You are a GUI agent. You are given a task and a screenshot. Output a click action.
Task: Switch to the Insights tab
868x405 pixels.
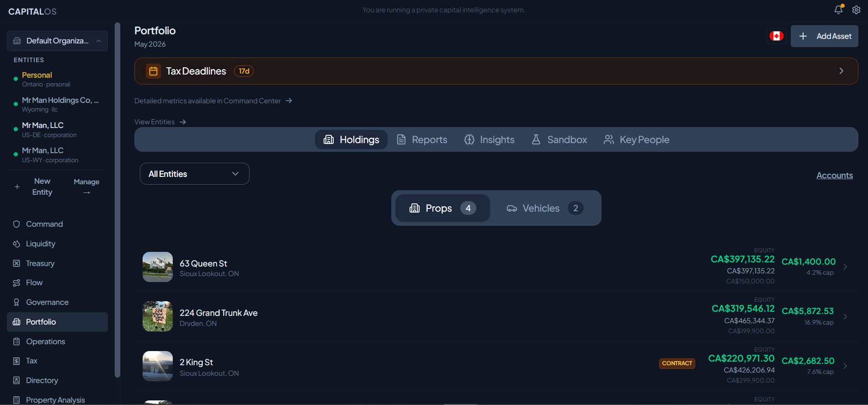tap(490, 139)
